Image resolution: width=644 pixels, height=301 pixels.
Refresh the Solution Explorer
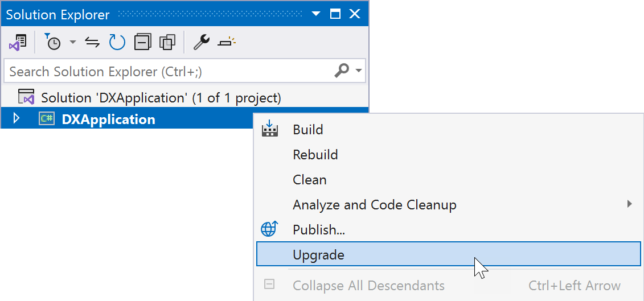117,42
